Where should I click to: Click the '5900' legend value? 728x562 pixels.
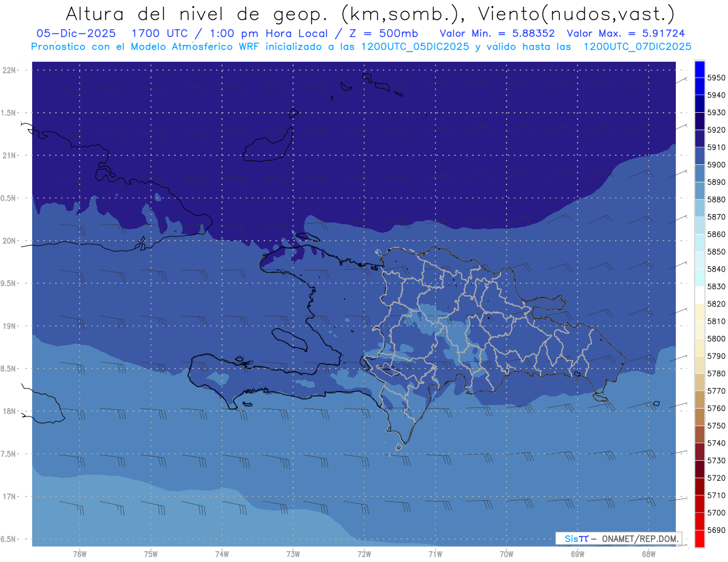(x=716, y=164)
